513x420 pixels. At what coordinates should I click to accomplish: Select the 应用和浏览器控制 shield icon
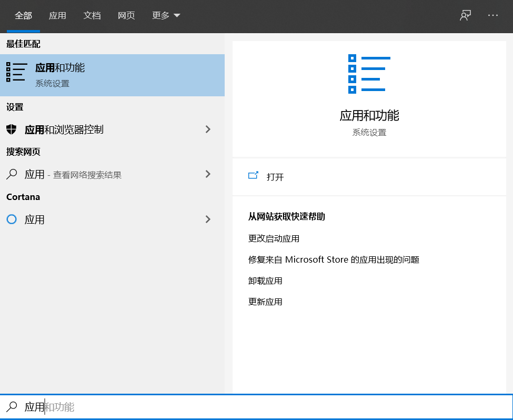coord(12,129)
